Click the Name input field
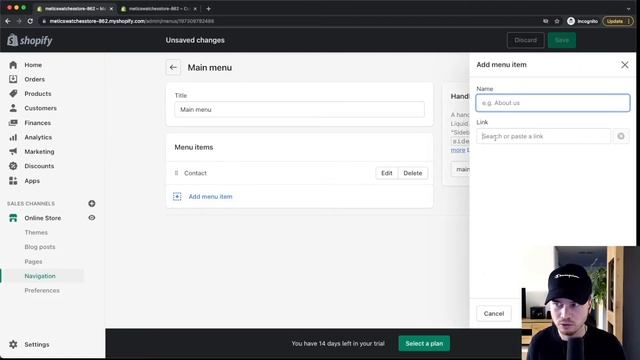Image resolution: width=640 pixels, height=360 pixels. [x=553, y=103]
